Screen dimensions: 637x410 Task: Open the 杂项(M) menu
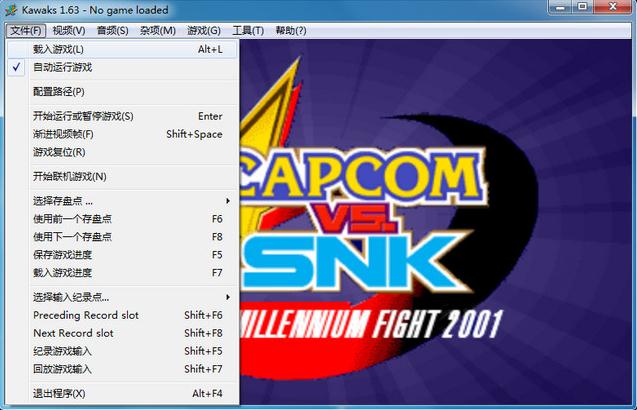coord(158,30)
